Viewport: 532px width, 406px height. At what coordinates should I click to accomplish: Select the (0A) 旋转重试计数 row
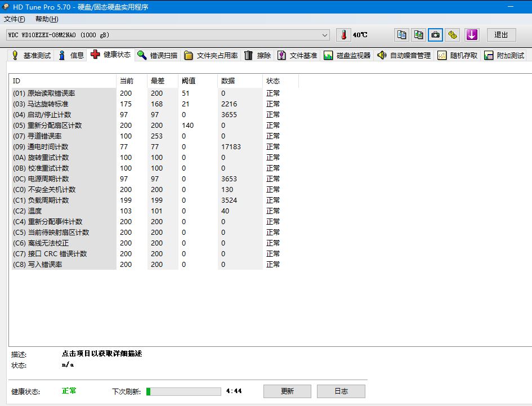pyautogui.click(x=154, y=158)
